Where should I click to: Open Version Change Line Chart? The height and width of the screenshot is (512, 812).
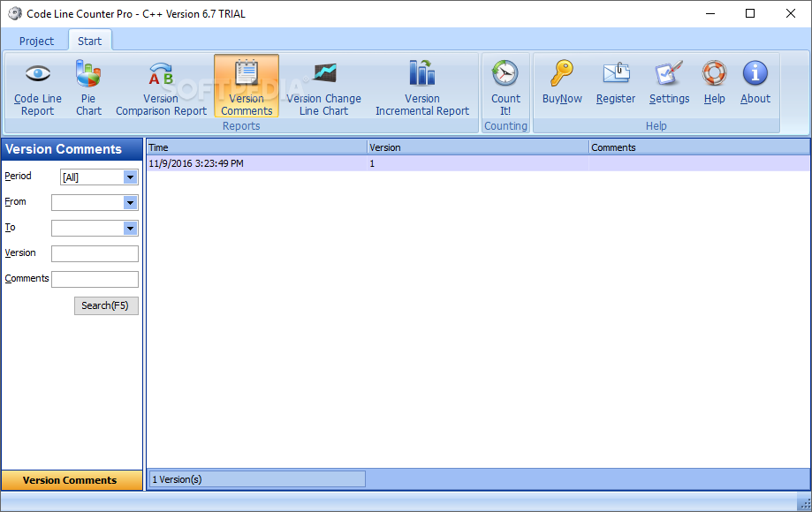323,87
